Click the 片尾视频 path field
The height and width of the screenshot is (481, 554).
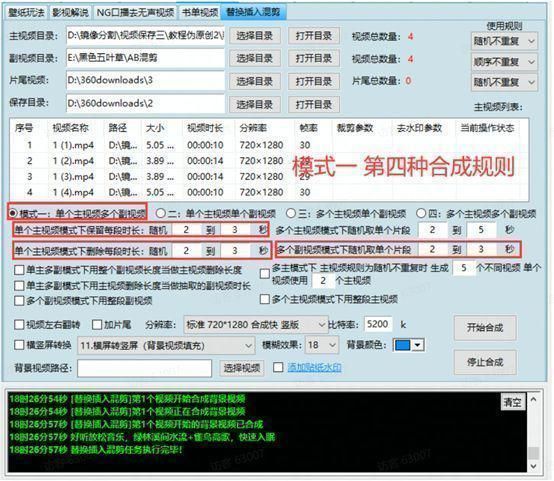[x=145, y=81]
